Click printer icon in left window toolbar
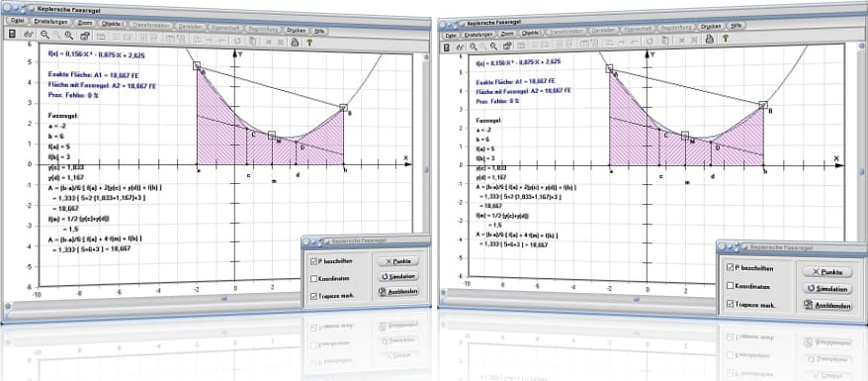Screen dimensions: 868x381 (295, 42)
